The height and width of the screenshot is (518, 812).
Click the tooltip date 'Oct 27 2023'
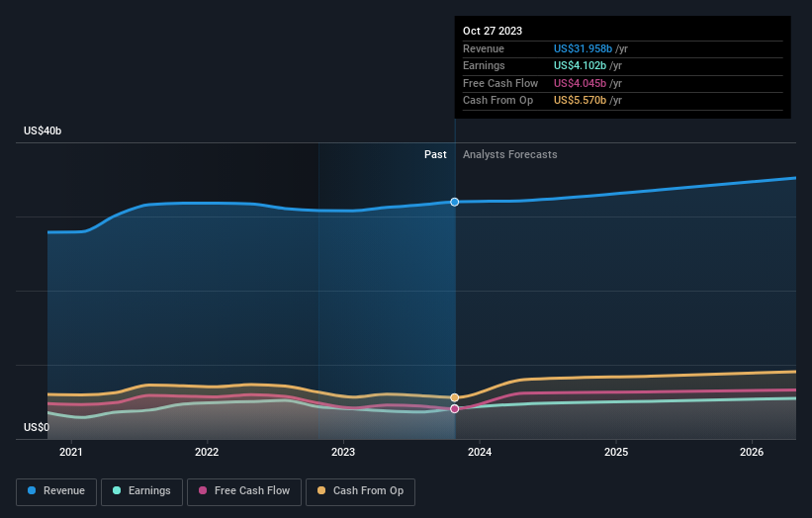point(493,31)
